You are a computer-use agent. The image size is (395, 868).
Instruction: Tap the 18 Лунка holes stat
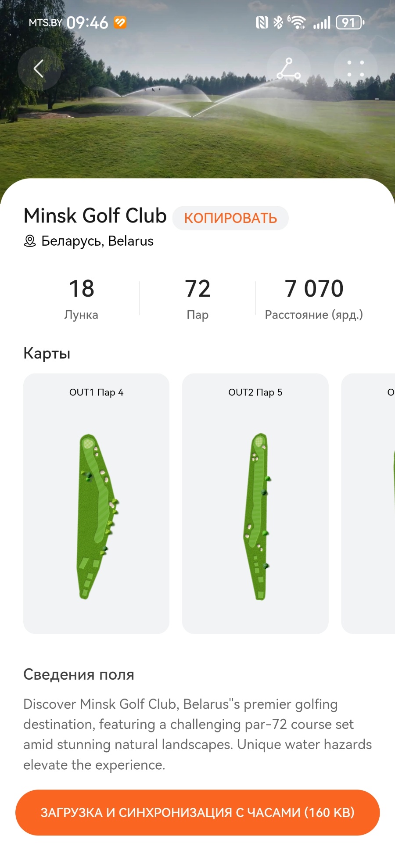click(81, 298)
